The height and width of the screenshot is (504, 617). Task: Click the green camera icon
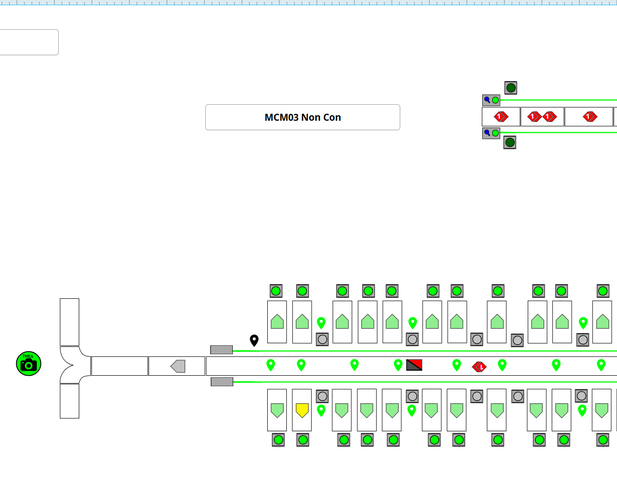(x=28, y=364)
